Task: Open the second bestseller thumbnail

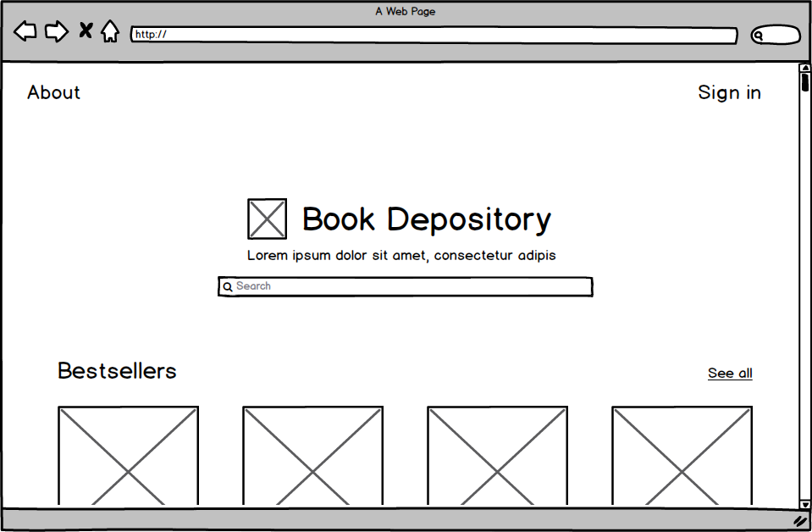Action: [312, 456]
